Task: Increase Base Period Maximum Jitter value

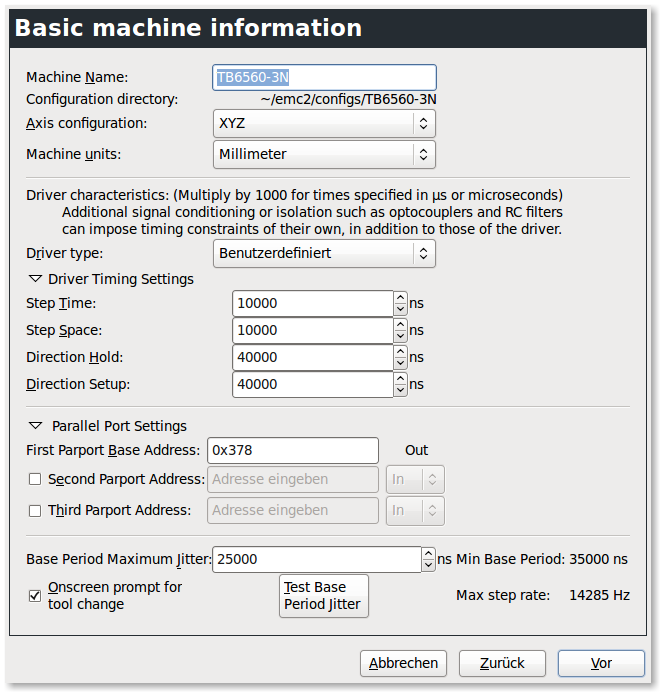Action: pos(429,554)
